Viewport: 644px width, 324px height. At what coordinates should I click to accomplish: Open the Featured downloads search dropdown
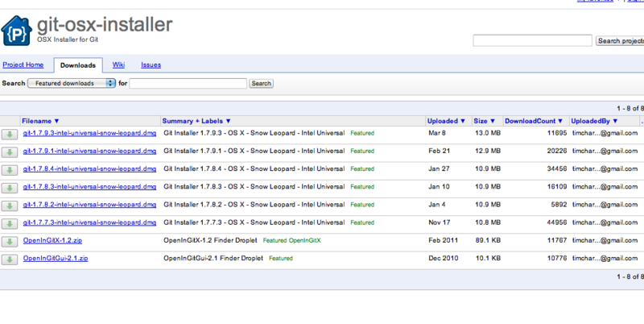coord(72,83)
